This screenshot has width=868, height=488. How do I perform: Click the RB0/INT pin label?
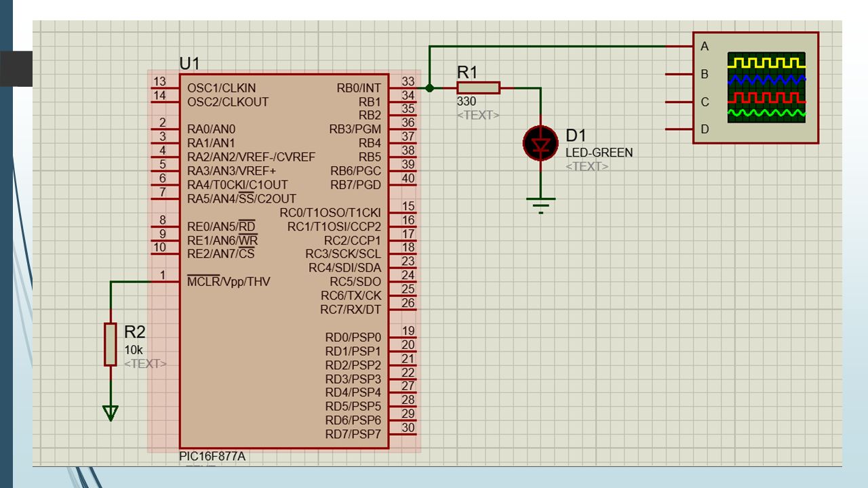[359, 88]
